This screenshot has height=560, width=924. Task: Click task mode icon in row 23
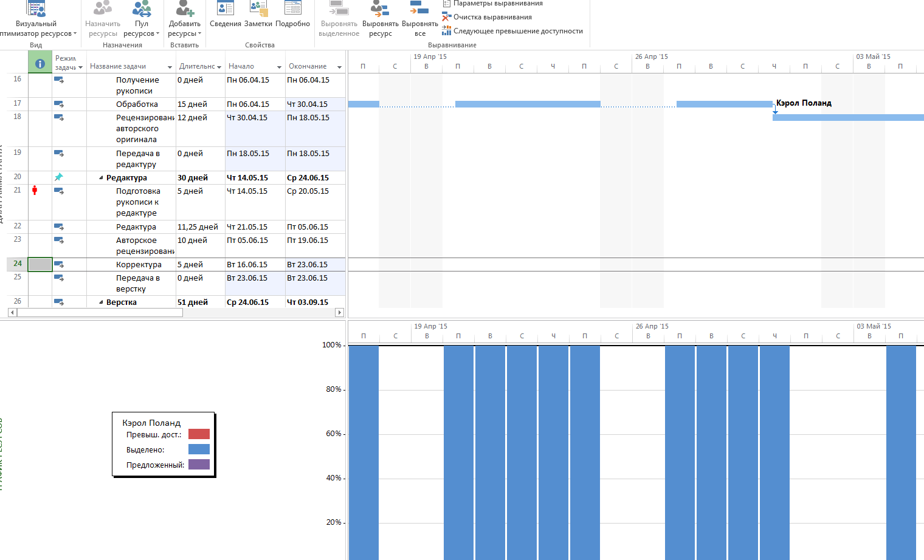(x=59, y=241)
